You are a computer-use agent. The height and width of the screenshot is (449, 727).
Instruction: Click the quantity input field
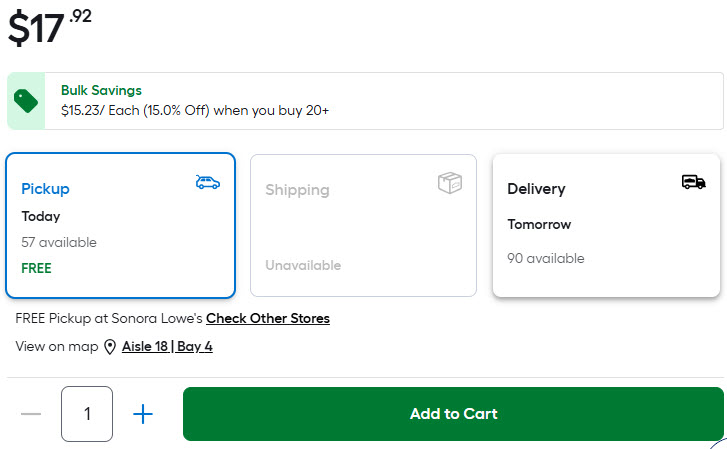[87, 414]
